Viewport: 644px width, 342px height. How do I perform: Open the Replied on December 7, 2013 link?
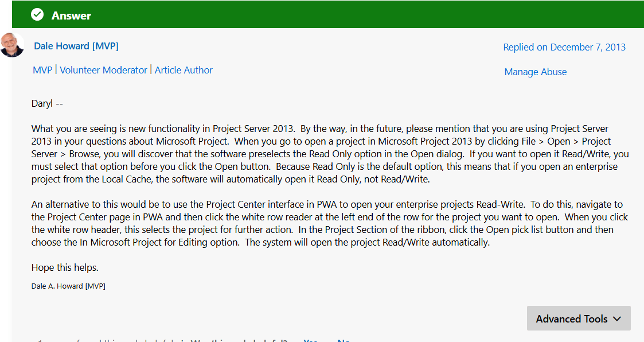(x=564, y=47)
